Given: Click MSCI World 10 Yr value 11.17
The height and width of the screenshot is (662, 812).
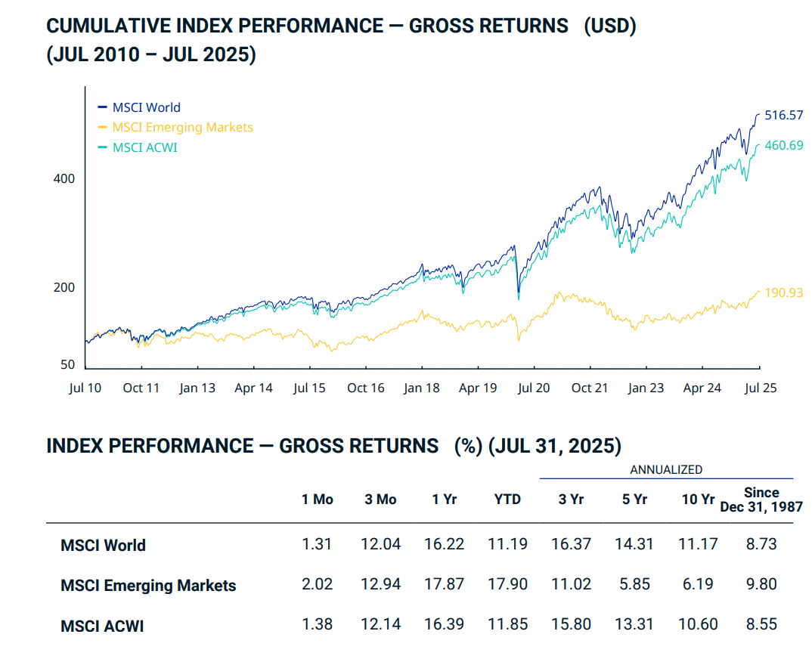Looking at the screenshot, I should (698, 545).
